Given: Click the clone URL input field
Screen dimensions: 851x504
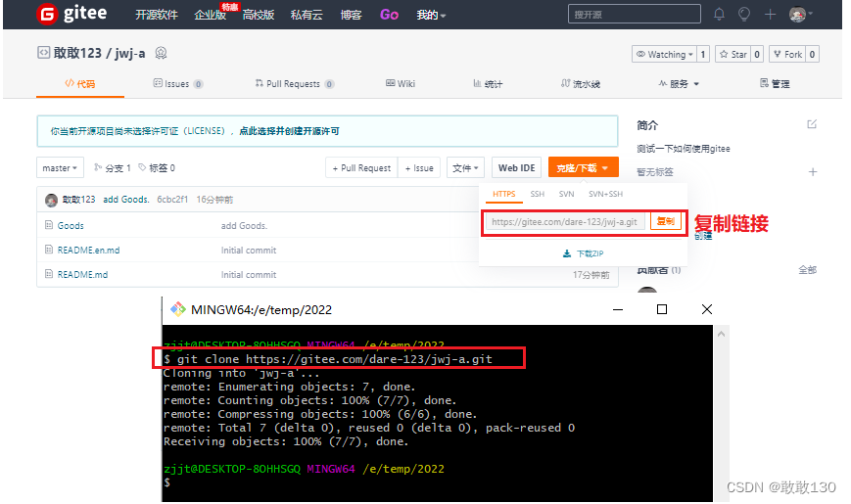Looking at the screenshot, I should point(565,222).
